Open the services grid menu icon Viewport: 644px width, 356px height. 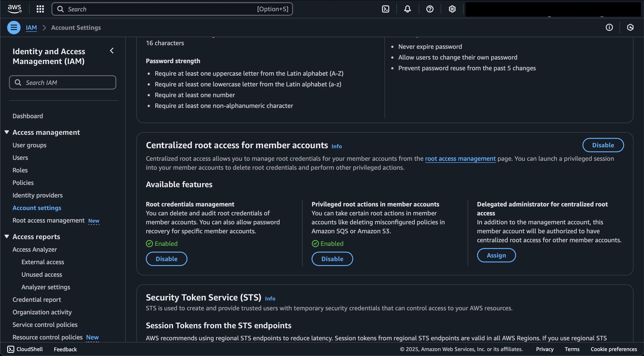[40, 9]
